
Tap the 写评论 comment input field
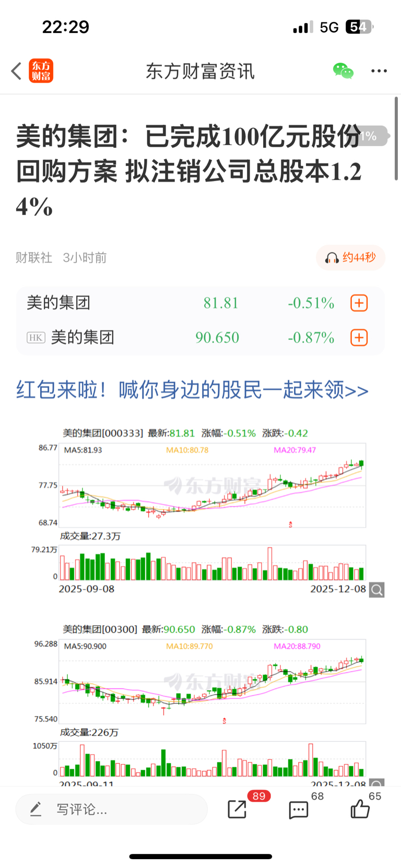coord(112,810)
